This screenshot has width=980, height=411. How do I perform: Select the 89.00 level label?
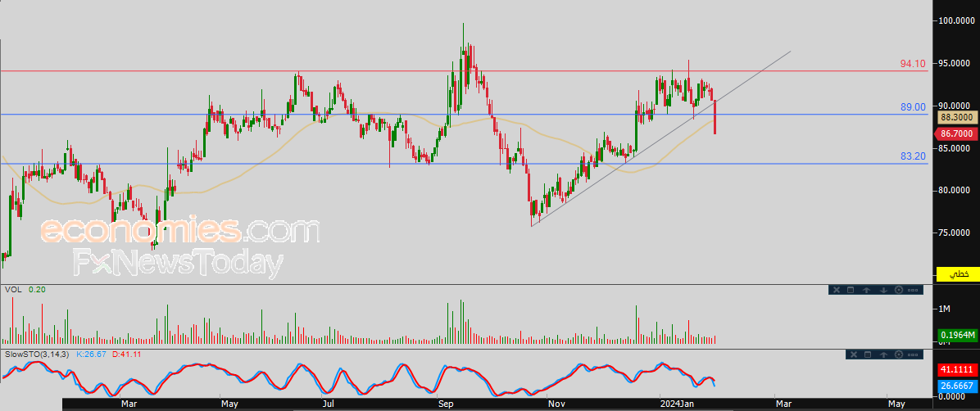(913, 107)
